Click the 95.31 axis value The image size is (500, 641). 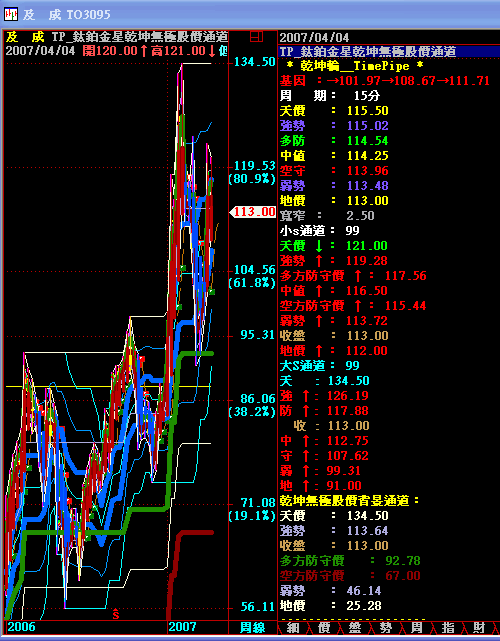point(258,335)
